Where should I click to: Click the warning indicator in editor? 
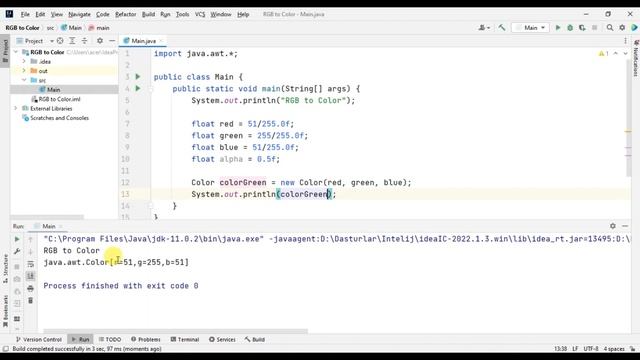pos(603,53)
